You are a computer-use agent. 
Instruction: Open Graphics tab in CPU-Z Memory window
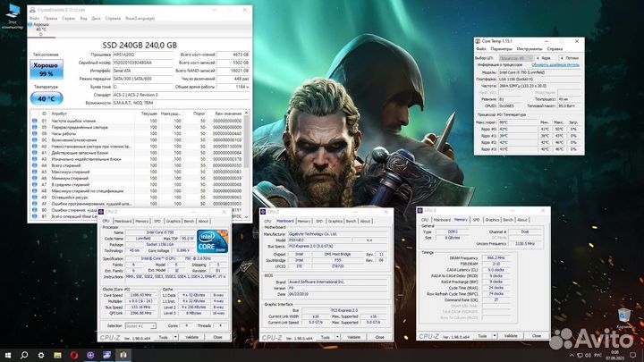point(492,220)
